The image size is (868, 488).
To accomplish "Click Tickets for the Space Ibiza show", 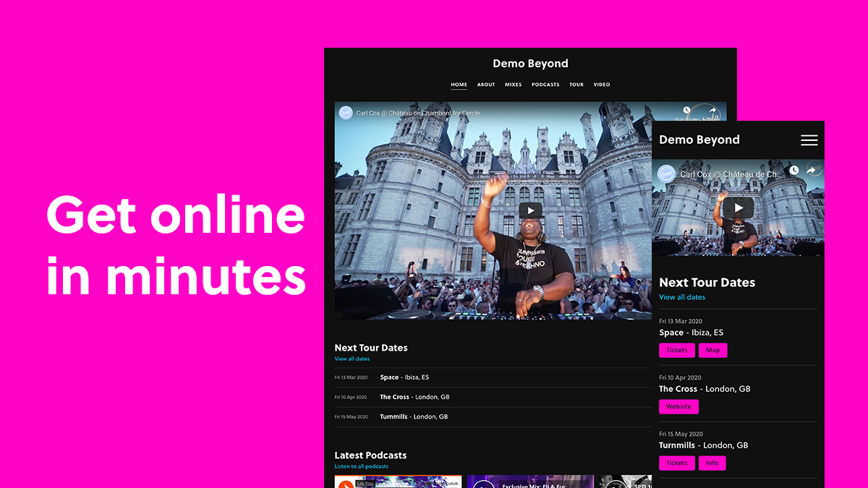I will pyautogui.click(x=677, y=350).
